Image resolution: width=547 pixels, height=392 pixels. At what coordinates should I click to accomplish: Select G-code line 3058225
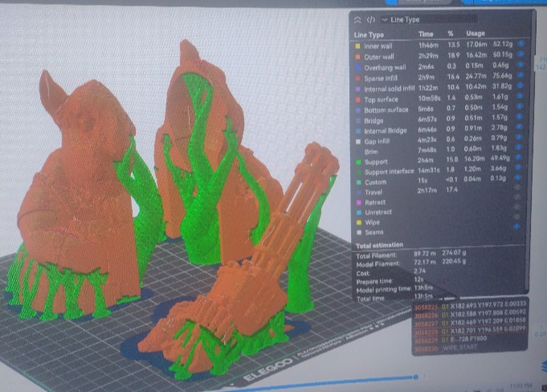(470, 307)
